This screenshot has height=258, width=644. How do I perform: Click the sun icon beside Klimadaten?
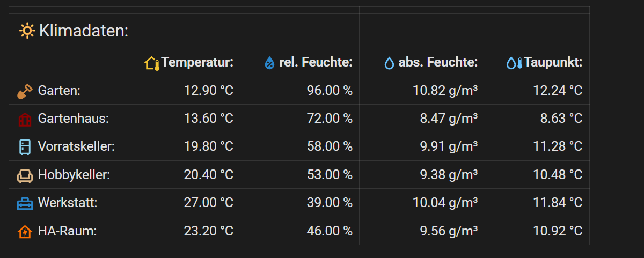26,31
